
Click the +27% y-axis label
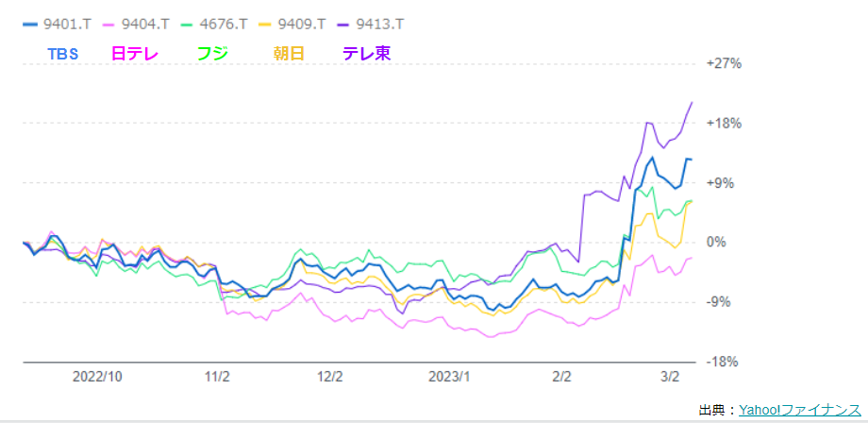pyautogui.click(x=724, y=63)
